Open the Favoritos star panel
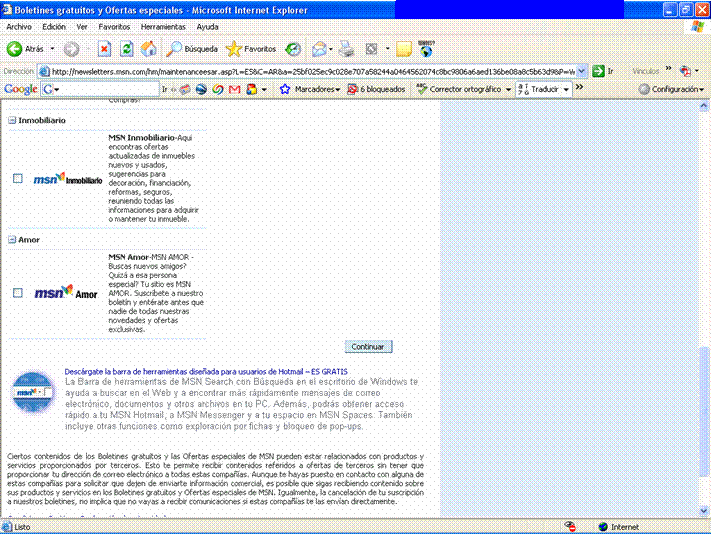711x534 pixels. coord(251,48)
